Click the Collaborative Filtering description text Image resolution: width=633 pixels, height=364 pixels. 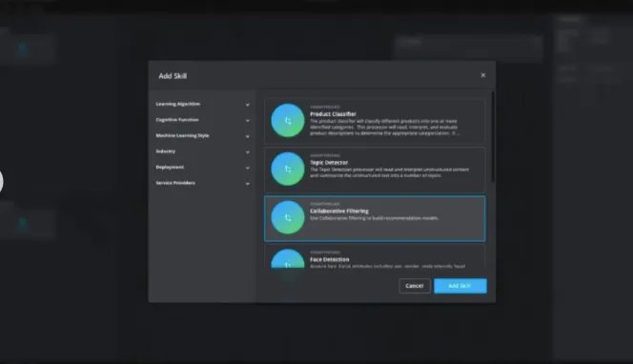(374, 218)
